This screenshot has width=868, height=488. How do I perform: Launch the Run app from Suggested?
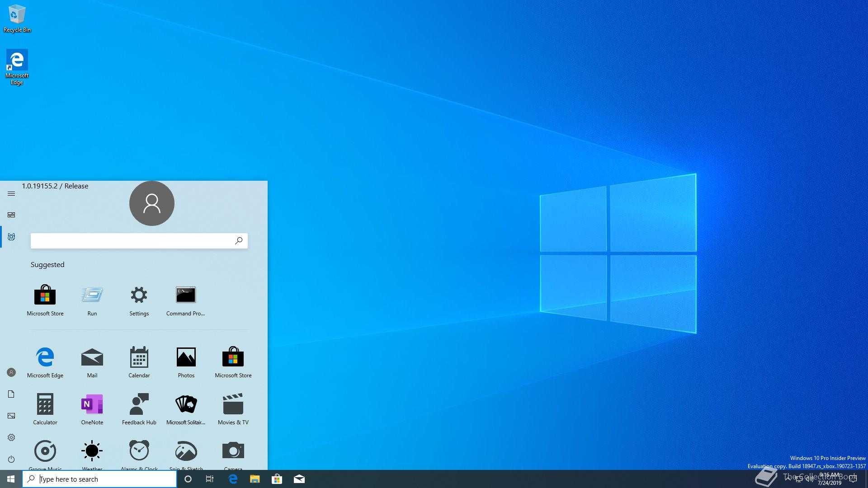pyautogui.click(x=92, y=300)
